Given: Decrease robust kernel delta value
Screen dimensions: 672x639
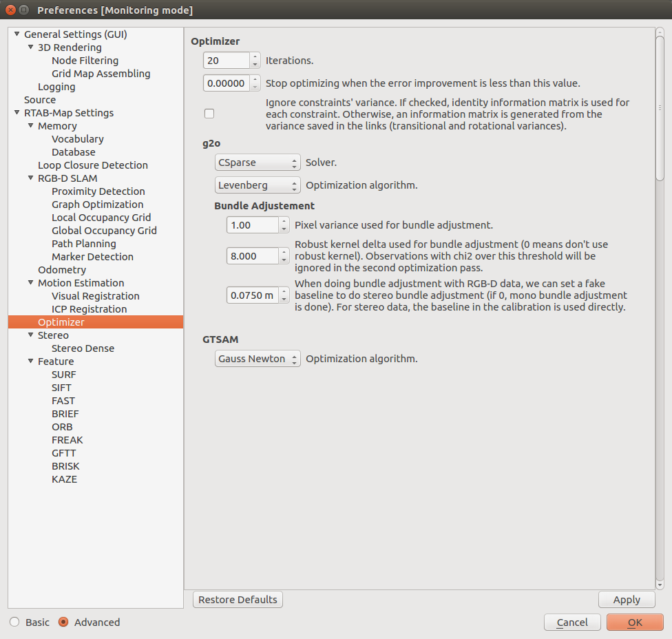Looking at the screenshot, I should pyautogui.click(x=284, y=260).
